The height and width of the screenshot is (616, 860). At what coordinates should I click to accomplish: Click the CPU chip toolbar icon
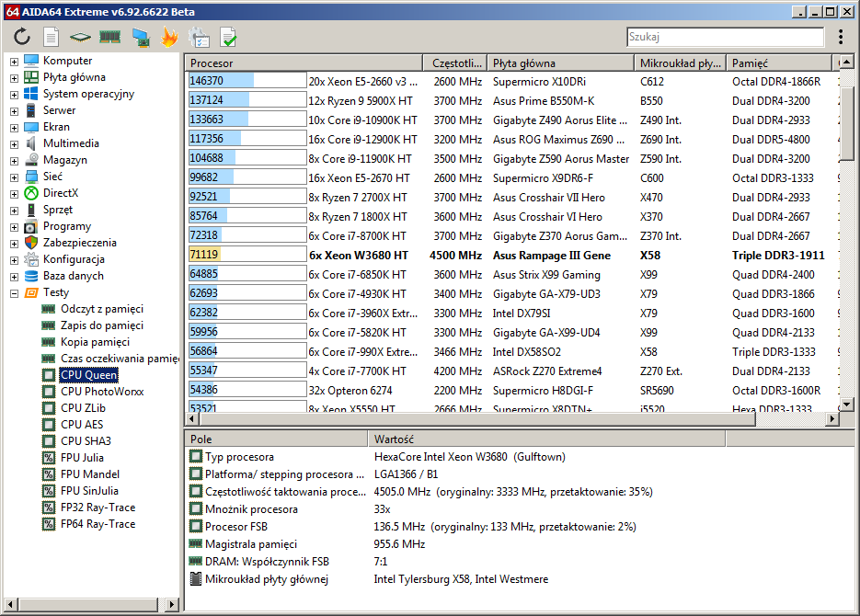tap(81, 38)
